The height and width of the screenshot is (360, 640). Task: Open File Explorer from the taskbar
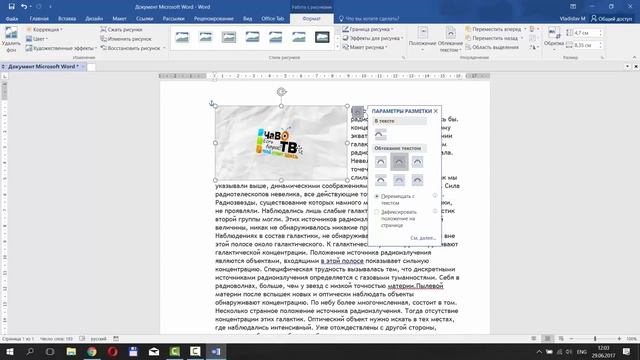point(71,351)
